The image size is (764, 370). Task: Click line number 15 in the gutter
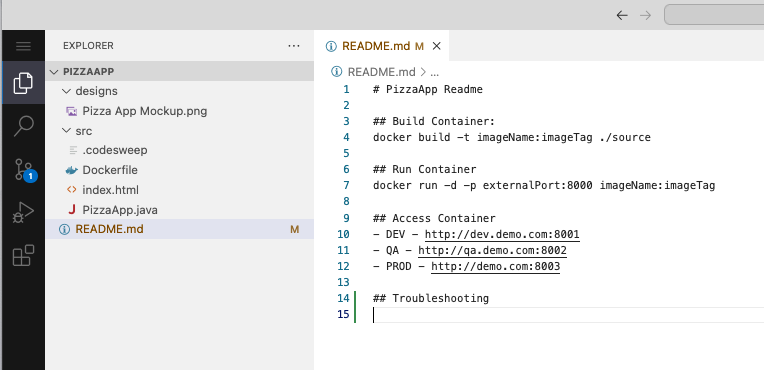(344, 314)
